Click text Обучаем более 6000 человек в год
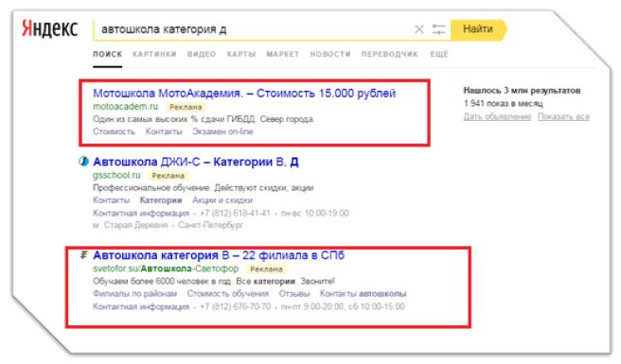621x364 pixels. pos(163,282)
